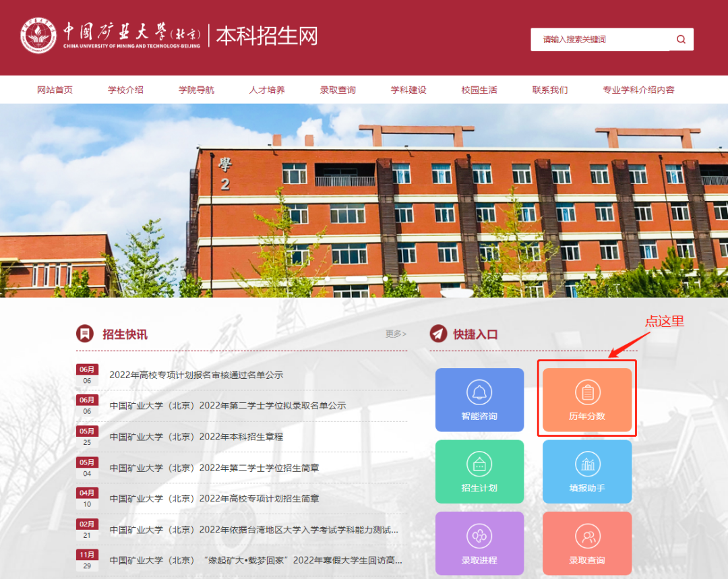Open 2022年高校专项计划报名审核通过名单公示 link
Image resolution: width=728 pixels, height=579 pixels.
tap(196, 375)
